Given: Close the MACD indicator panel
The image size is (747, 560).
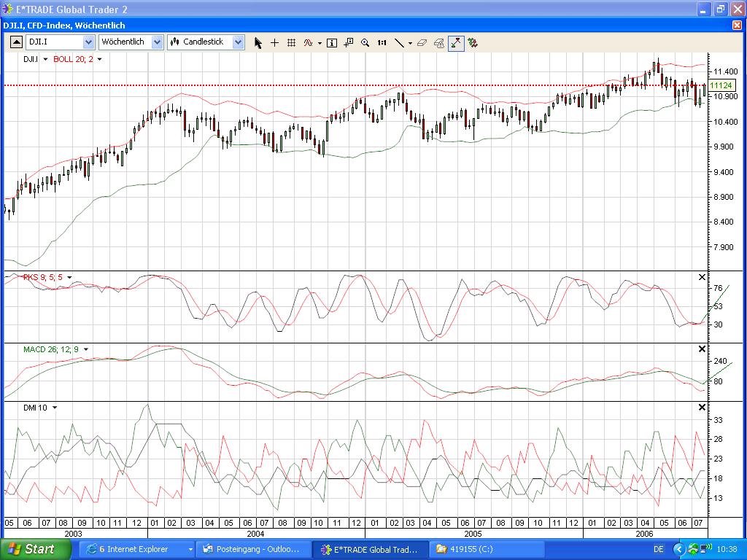Looking at the screenshot, I should [x=702, y=349].
